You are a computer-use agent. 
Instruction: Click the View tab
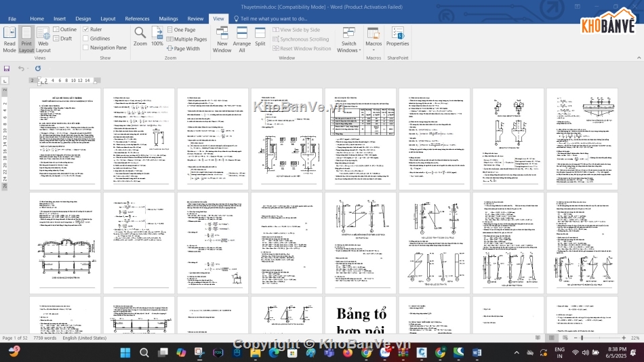point(218,18)
